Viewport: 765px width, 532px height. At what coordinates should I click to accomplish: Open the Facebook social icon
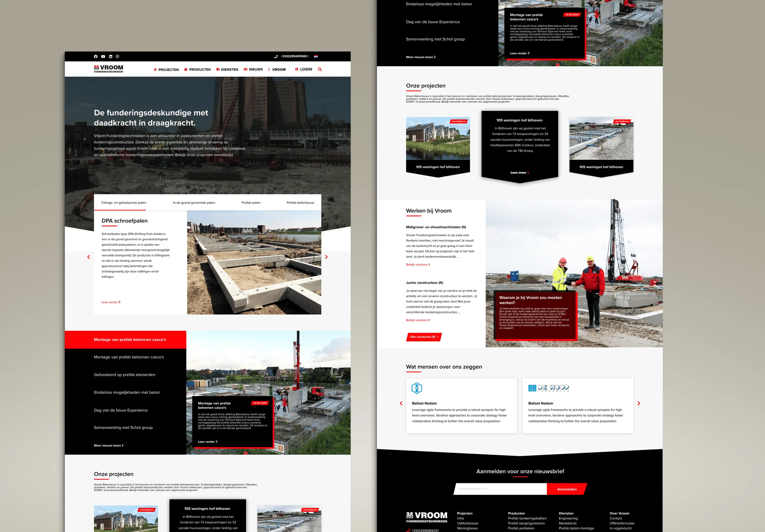(96, 57)
